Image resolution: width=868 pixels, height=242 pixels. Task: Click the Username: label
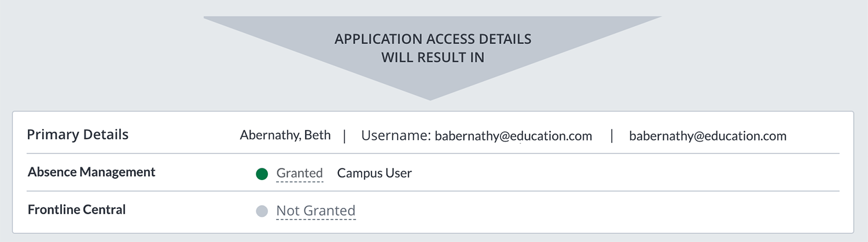(x=396, y=136)
